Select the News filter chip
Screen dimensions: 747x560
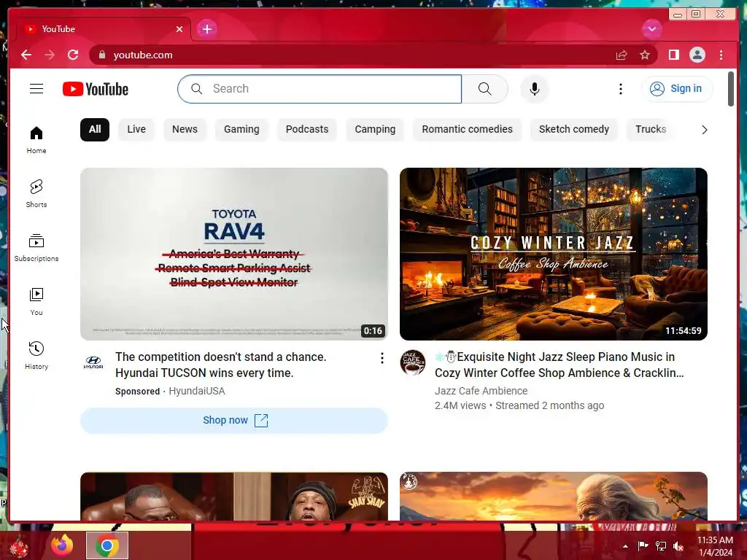click(185, 130)
